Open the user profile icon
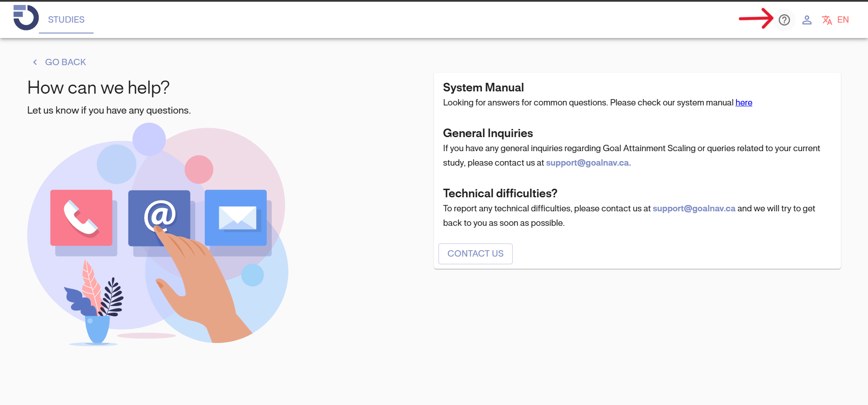 pyautogui.click(x=807, y=20)
